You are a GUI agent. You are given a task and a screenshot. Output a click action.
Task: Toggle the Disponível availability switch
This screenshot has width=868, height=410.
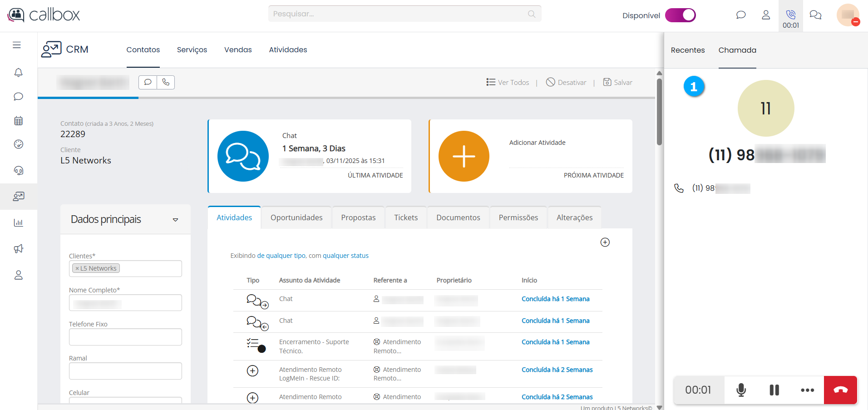point(680,15)
